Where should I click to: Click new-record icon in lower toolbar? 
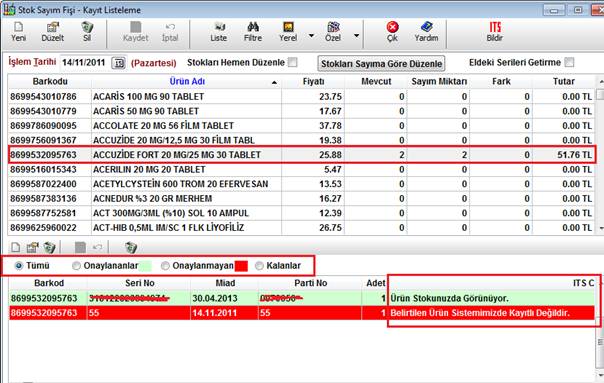(15, 247)
